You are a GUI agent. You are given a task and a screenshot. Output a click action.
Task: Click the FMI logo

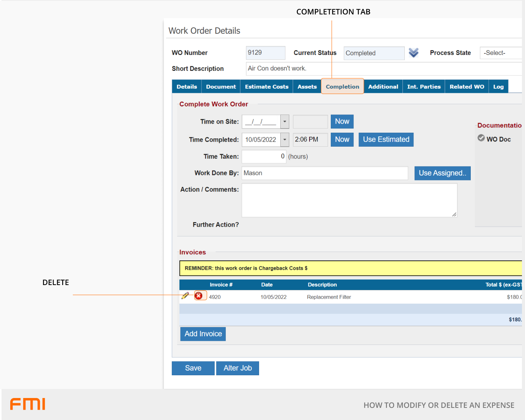pos(28,404)
